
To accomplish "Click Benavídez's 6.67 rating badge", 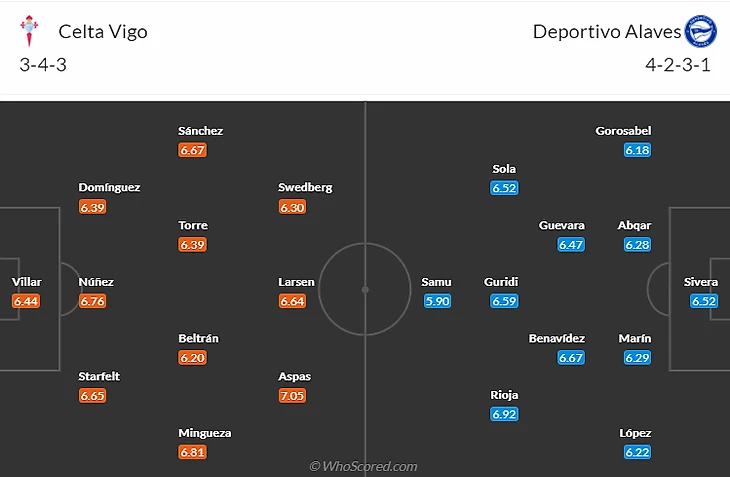I will 571,358.
